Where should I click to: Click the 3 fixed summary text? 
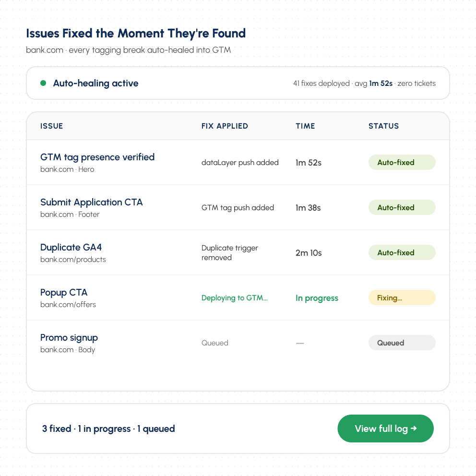click(57, 428)
